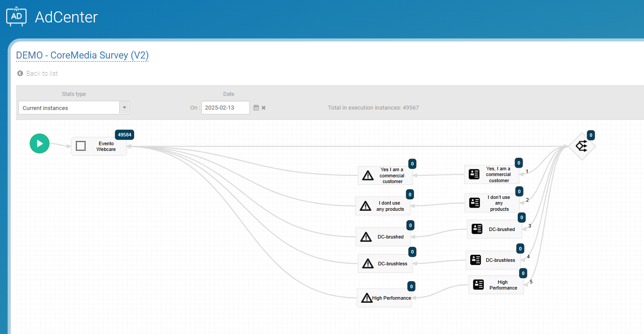Click the DEMO - CoreMedia Survey (V2) title

pos(82,55)
